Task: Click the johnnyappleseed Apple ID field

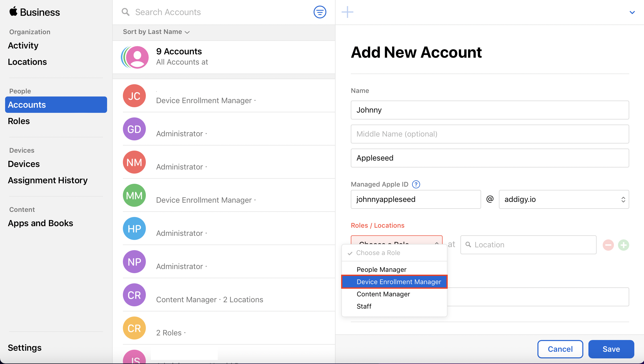Action: pyautogui.click(x=416, y=199)
